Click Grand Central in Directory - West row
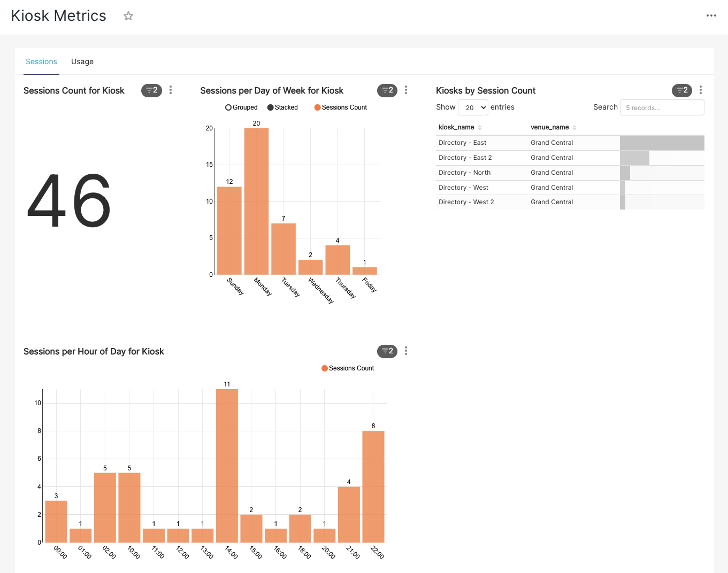The height and width of the screenshot is (573, 728). (551, 188)
